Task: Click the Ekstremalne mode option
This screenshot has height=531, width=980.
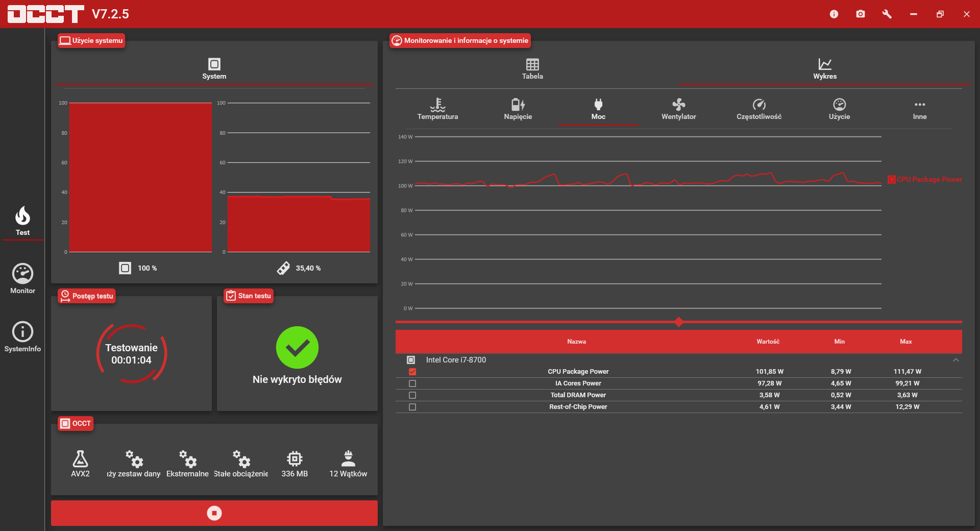Action: point(187,464)
